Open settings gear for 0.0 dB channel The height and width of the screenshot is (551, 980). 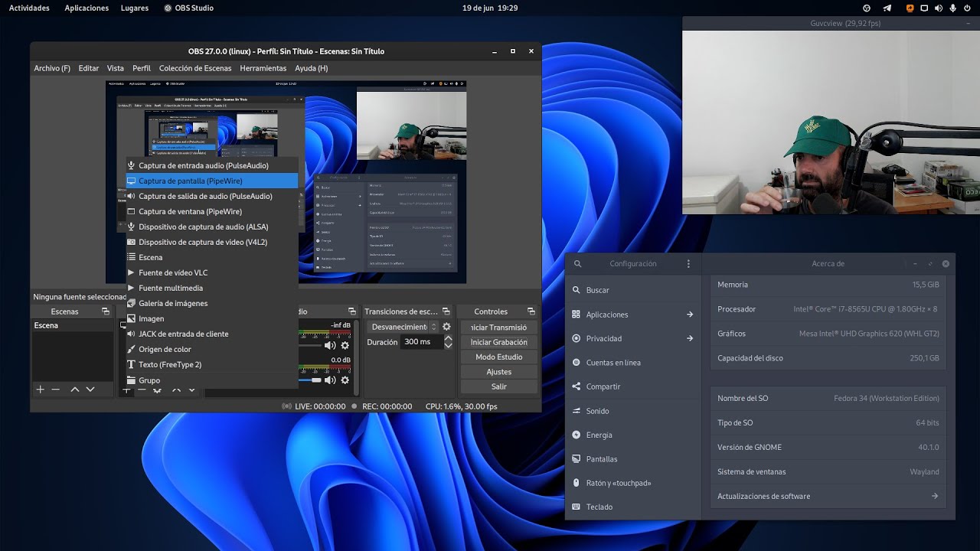point(345,380)
